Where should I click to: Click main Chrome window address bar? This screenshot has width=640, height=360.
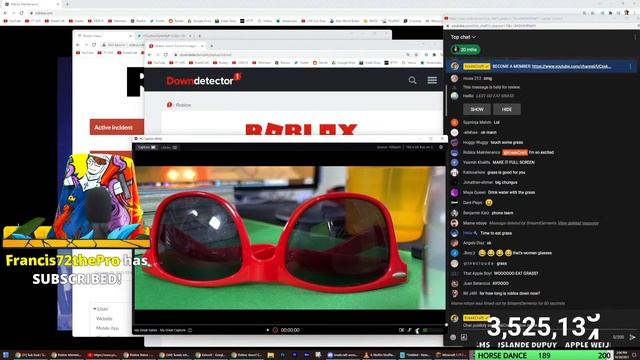click(302, 13)
